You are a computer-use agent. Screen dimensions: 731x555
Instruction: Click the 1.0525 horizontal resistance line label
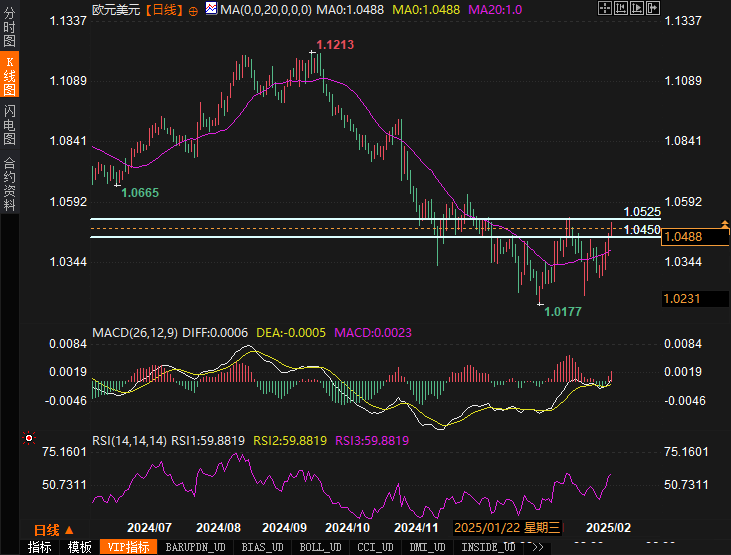pyautogui.click(x=641, y=212)
